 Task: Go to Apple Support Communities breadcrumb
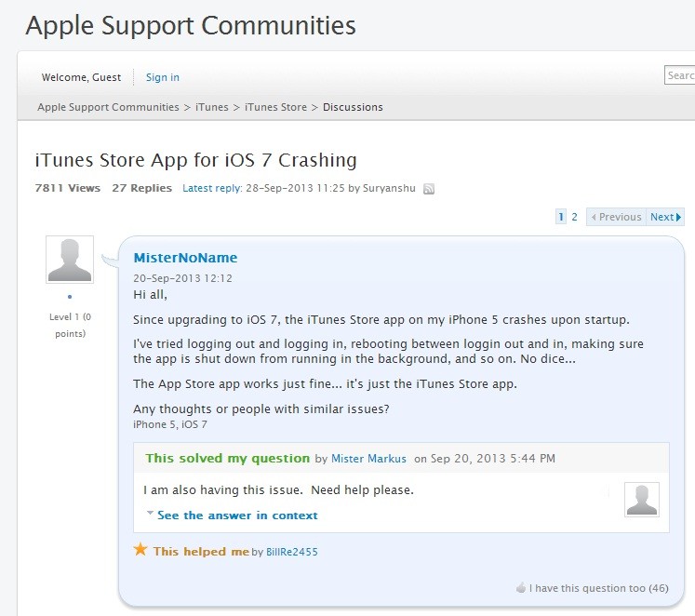108,107
